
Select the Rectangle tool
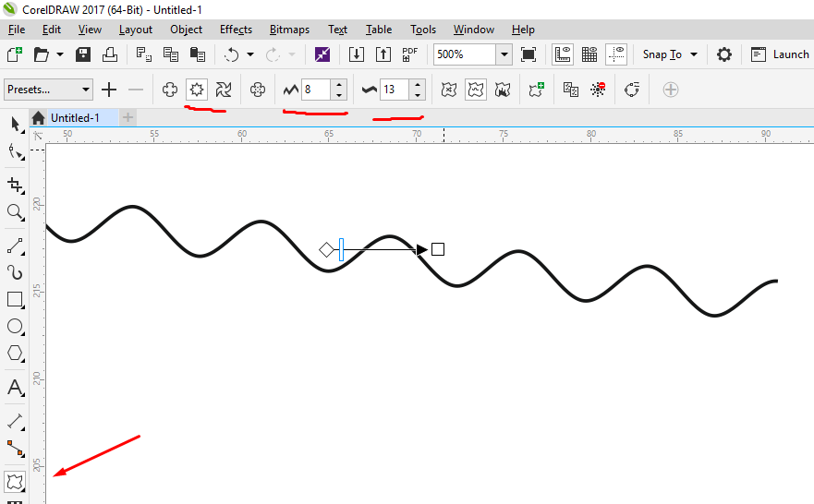coord(15,299)
